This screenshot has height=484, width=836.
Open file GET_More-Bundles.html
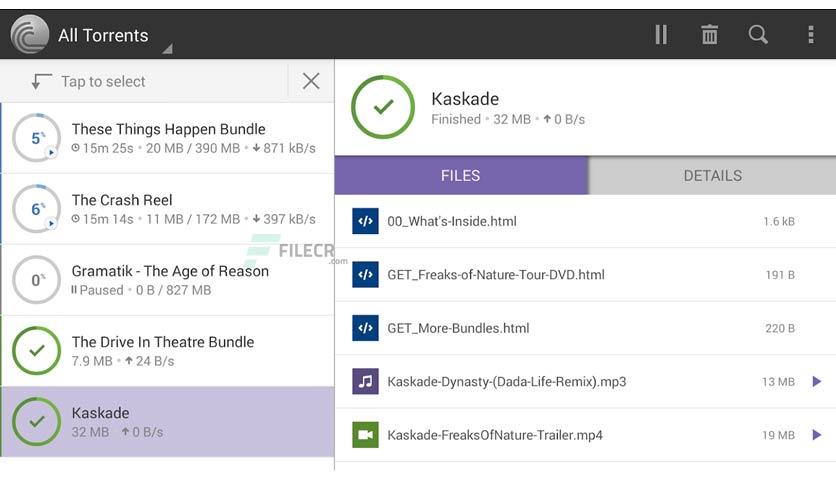click(x=585, y=327)
